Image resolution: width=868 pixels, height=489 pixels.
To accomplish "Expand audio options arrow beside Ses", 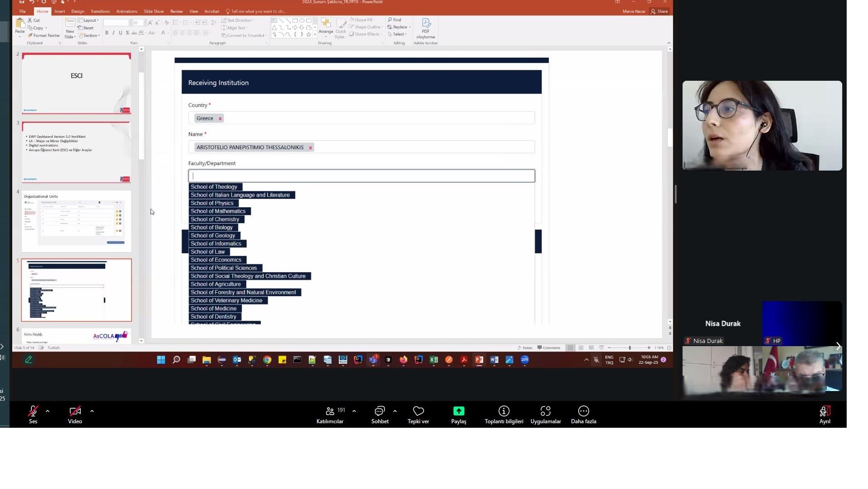I will (48, 411).
